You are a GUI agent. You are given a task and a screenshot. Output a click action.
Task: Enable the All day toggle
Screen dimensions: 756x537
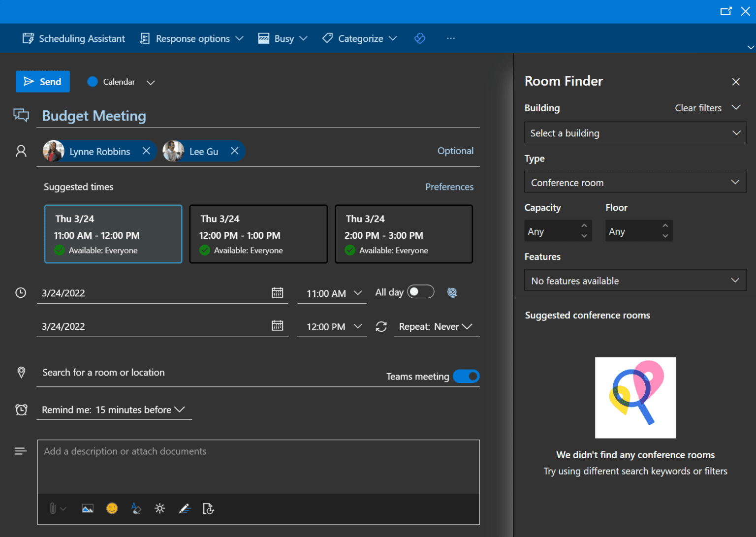pyautogui.click(x=421, y=291)
